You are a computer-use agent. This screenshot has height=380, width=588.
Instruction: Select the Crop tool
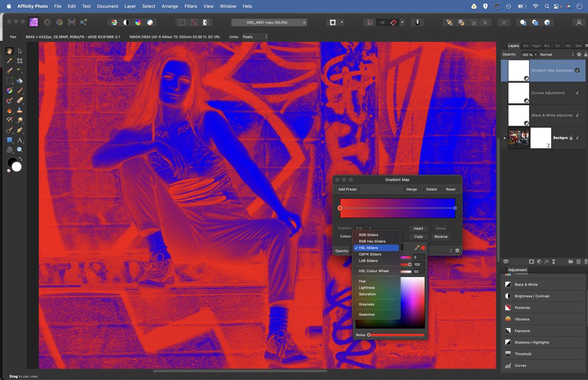[20, 61]
